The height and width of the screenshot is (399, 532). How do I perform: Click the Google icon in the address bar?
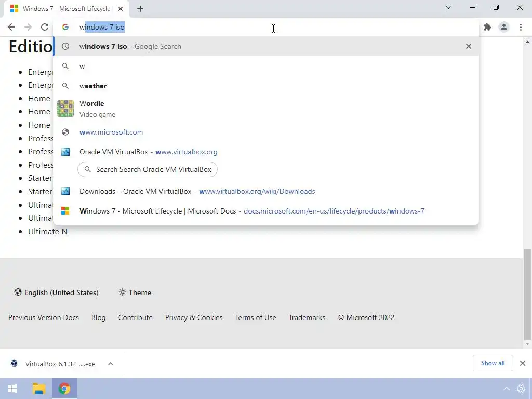65,27
